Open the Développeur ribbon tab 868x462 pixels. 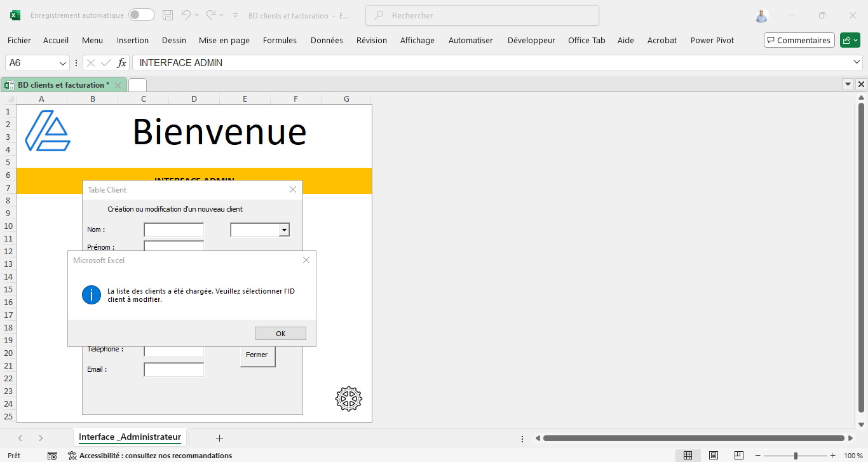click(x=531, y=40)
